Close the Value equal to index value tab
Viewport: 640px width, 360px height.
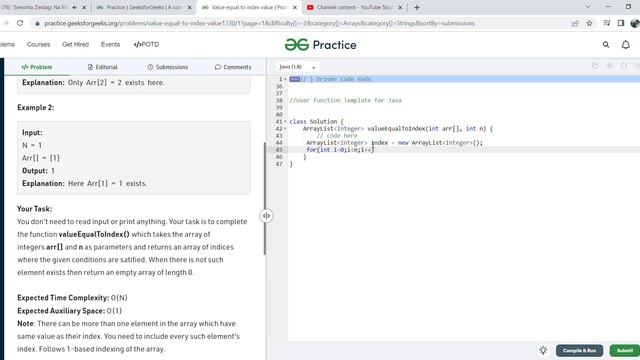click(x=295, y=7)
